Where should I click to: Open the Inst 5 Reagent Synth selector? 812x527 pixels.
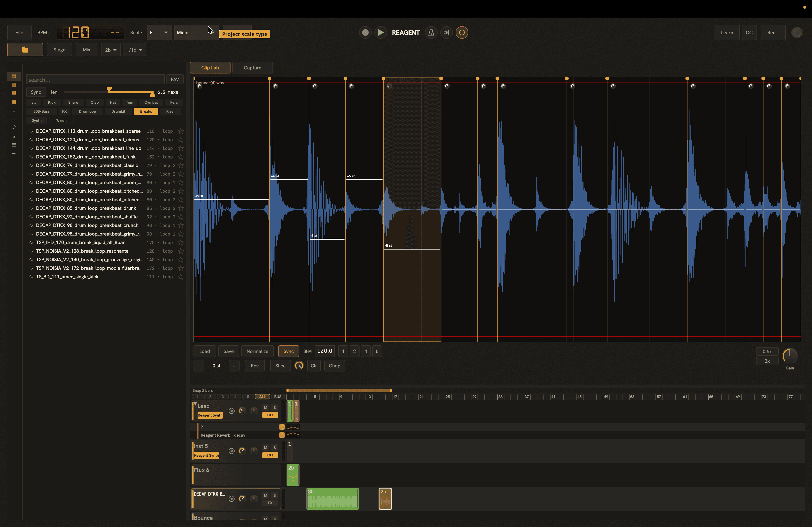[206, 455]
